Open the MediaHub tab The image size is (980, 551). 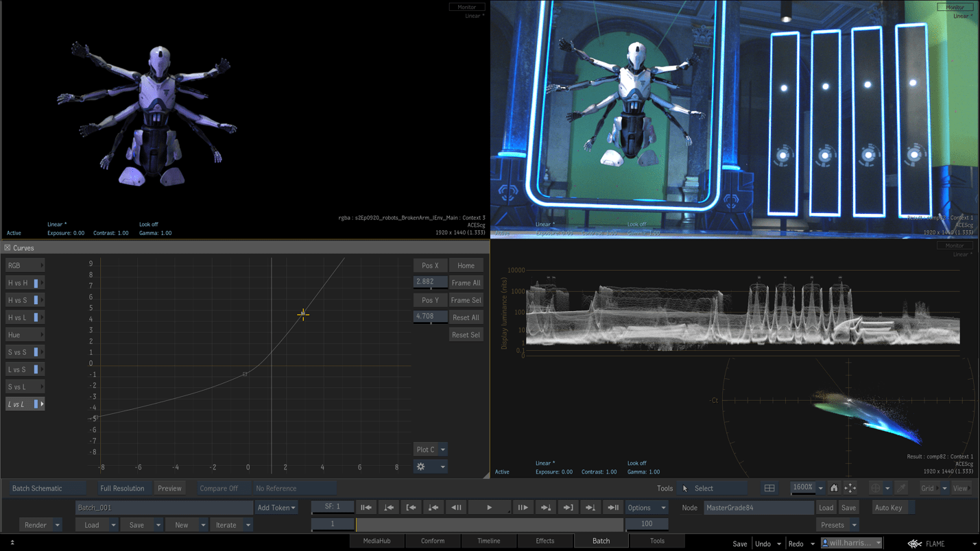point(377,541)
